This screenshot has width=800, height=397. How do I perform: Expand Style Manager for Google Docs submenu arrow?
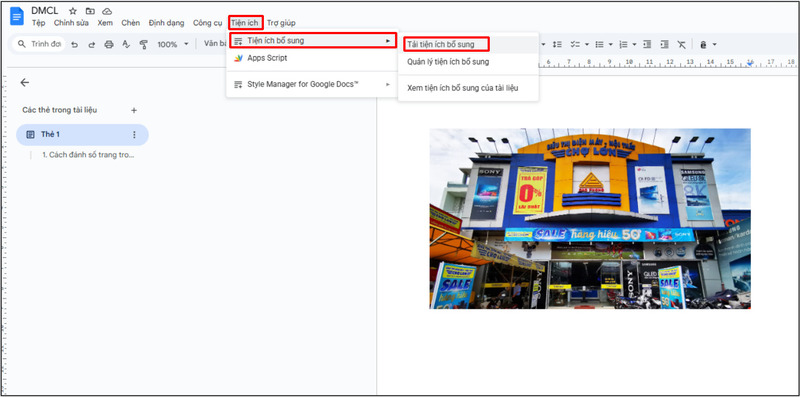click(x=388, y=84)
